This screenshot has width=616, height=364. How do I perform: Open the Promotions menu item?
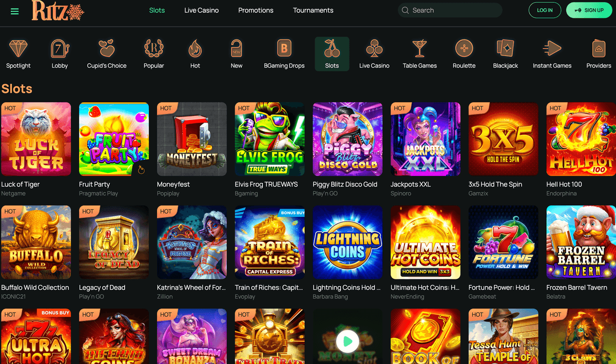click(256, 10)
